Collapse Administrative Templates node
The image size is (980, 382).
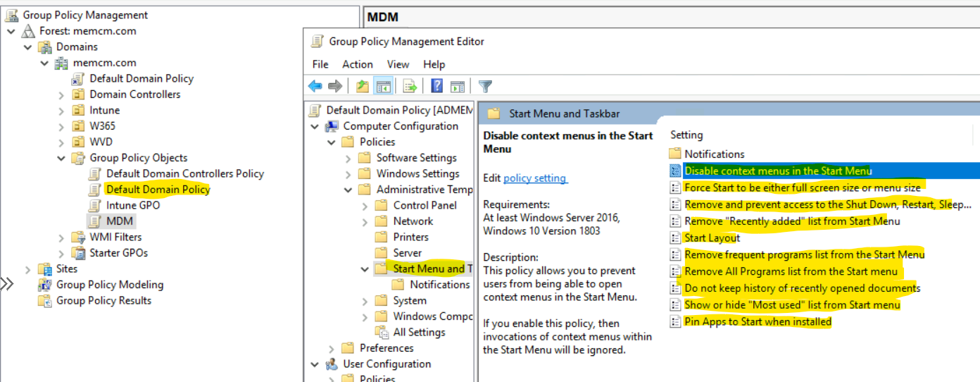(x=348, y=190)
